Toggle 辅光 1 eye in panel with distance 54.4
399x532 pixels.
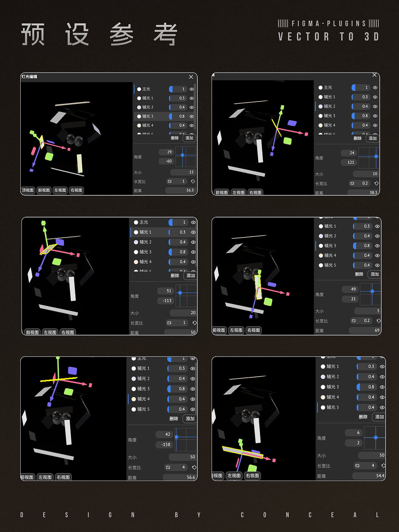pos(382,367)
